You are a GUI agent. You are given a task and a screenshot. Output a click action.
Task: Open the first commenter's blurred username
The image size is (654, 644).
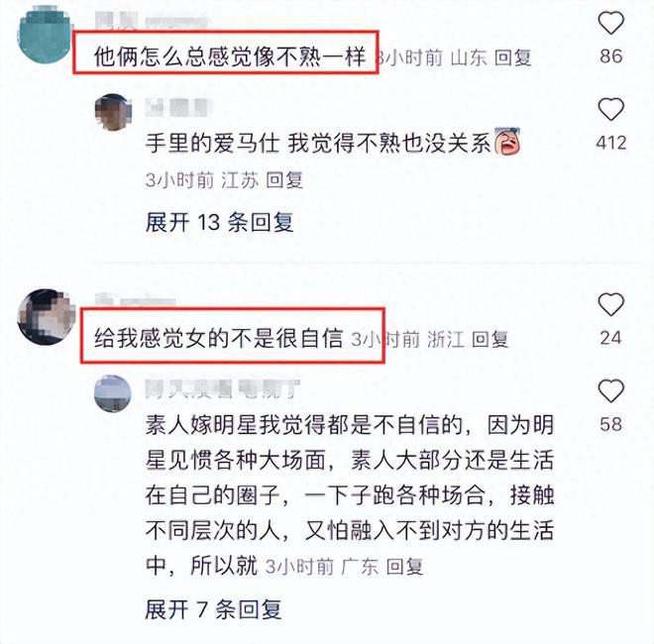[151, 21]
